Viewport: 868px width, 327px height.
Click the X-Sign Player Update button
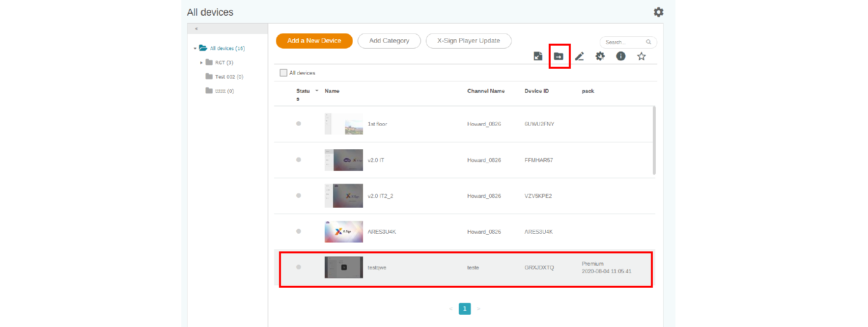[x=469, y=41]
